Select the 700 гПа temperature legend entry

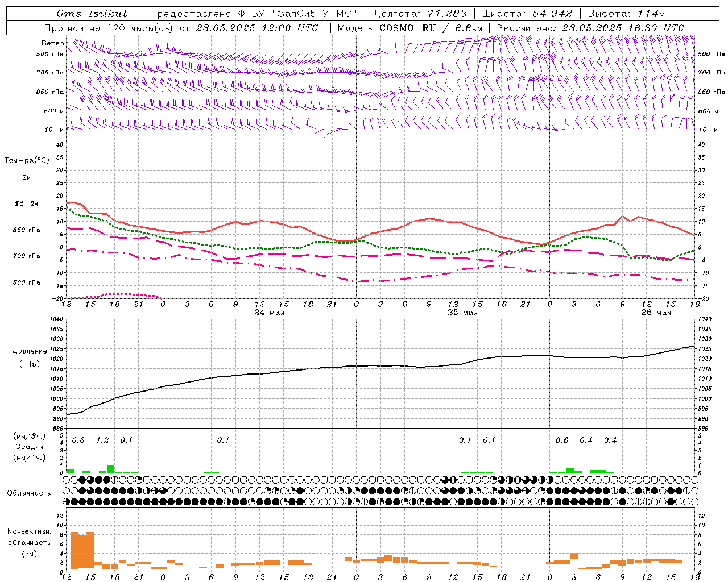point(26,256)
